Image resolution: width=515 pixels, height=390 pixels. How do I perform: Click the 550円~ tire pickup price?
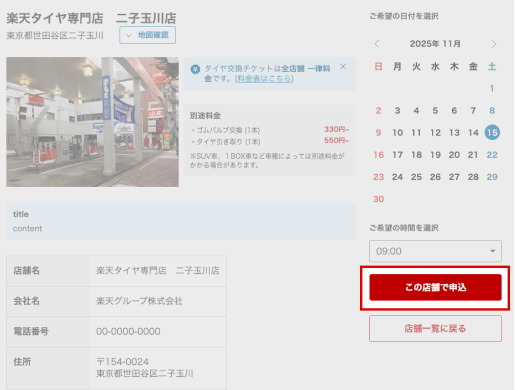point(336,140)
